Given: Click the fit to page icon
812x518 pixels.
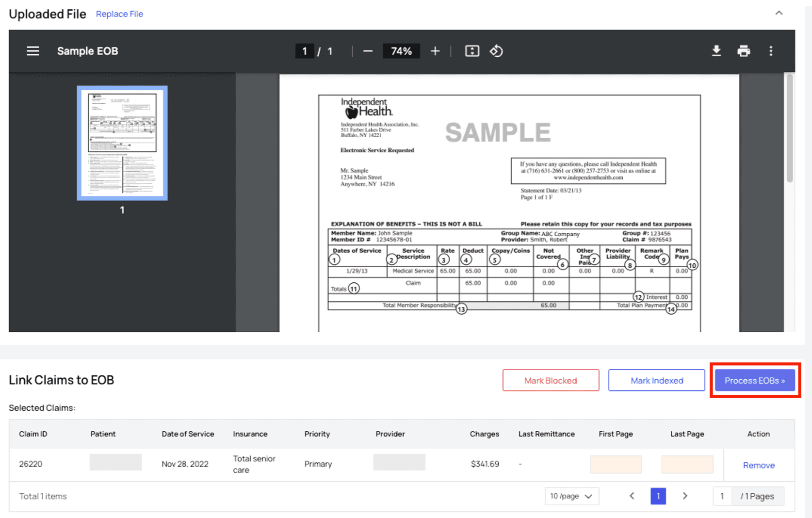Looking at the screenshot, I should coord(472,51).
